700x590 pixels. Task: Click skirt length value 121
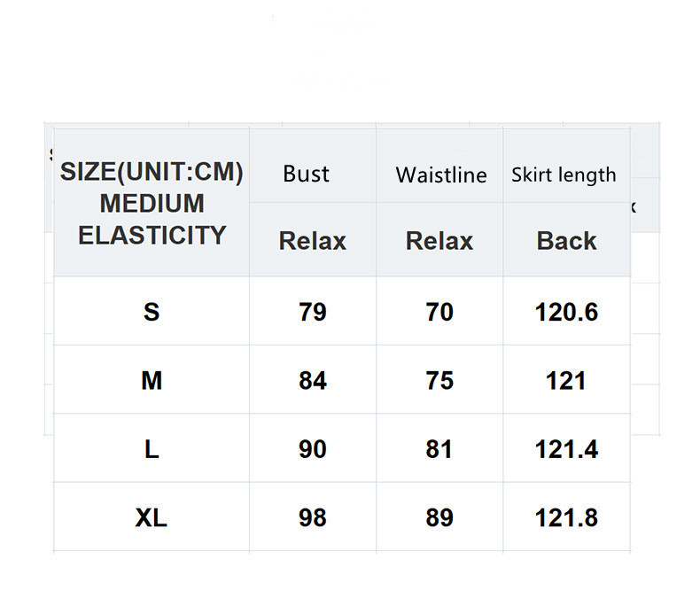tap(566, 381)
